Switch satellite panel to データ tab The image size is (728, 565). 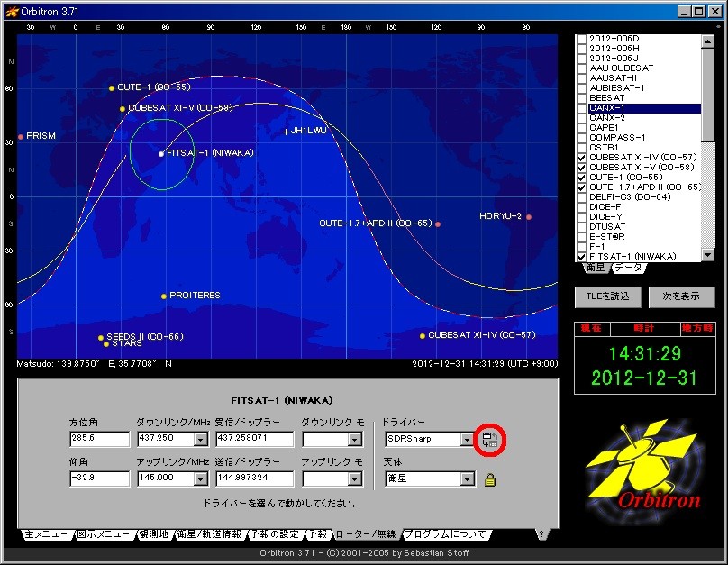pyautogui.click(x=628, y=268)
